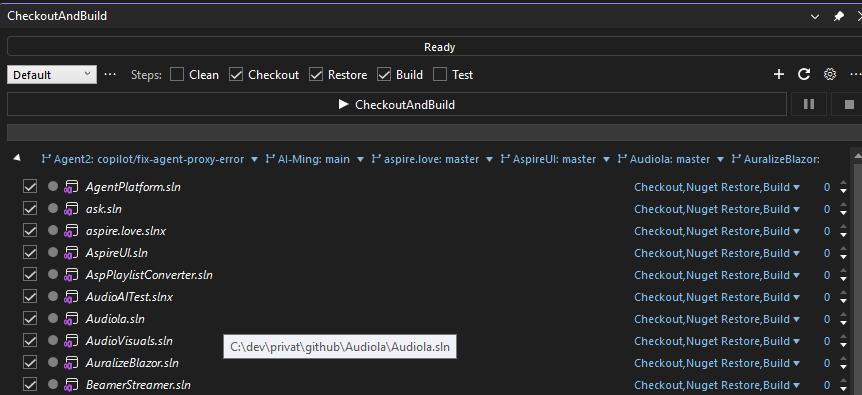The image size is (862, 395).
Task: Click the status dot of Audiola.sln
Action: point(53,318)
